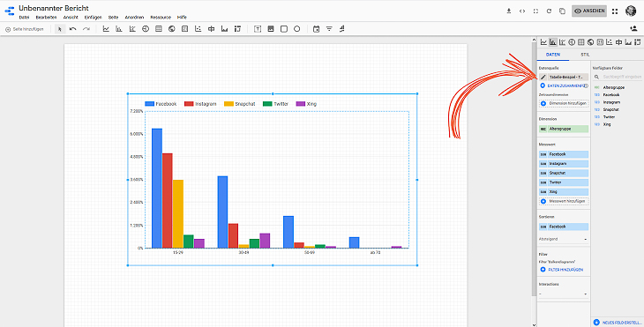This screenshot has width=644, height=327.
Task: Click Messwert hinzufügen button
Action: 564,201
